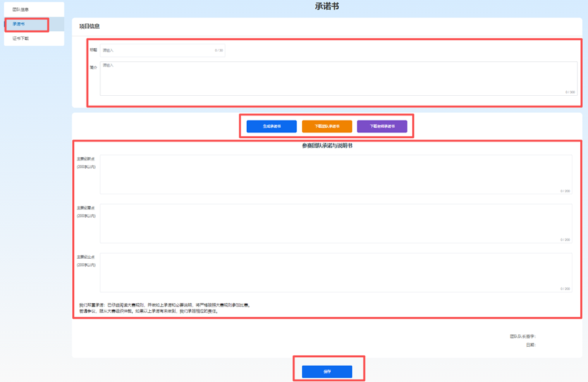Click the blue 生成承诺书 button
The image size is (588, 382).
(x=272, y=126)
